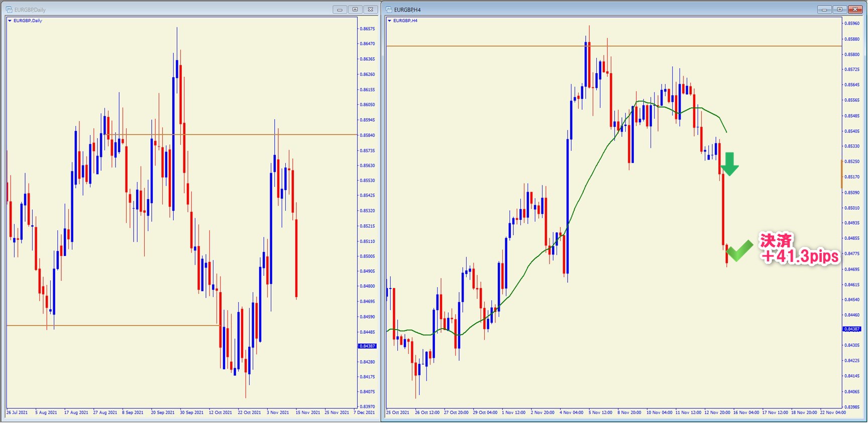868x423 pixels.
Task: Minimize the EURGBP,Daily chart window
Action: pyautogui.click(x=340, y=10)
